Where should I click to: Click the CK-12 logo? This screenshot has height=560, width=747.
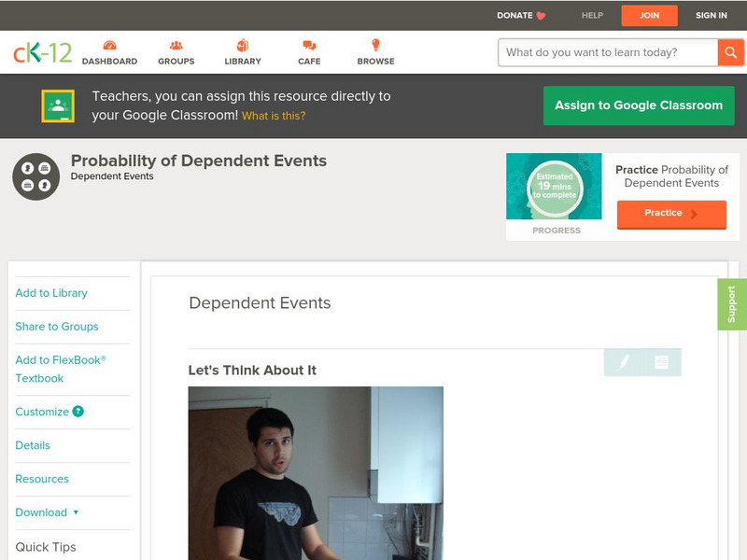coord(42,52)
